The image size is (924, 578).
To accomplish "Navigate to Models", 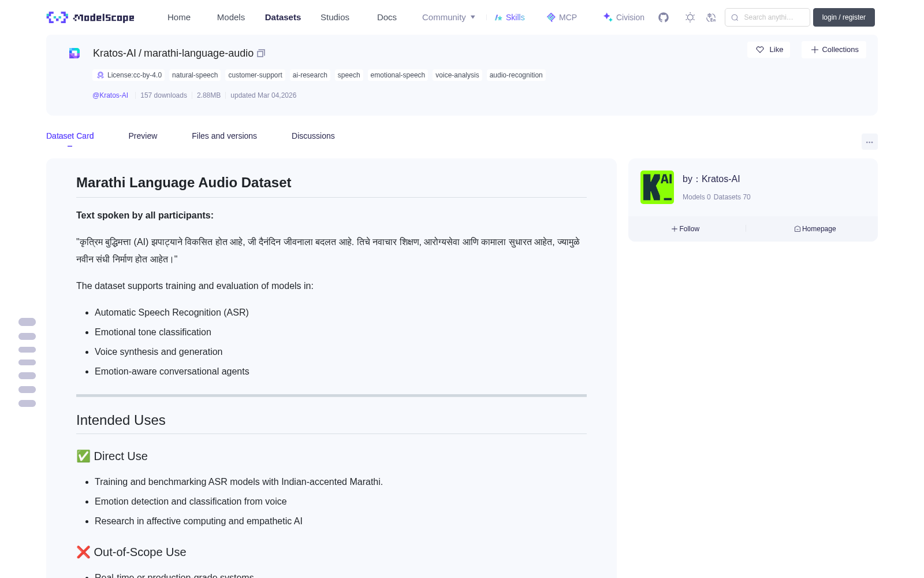I will coord(231,17).
